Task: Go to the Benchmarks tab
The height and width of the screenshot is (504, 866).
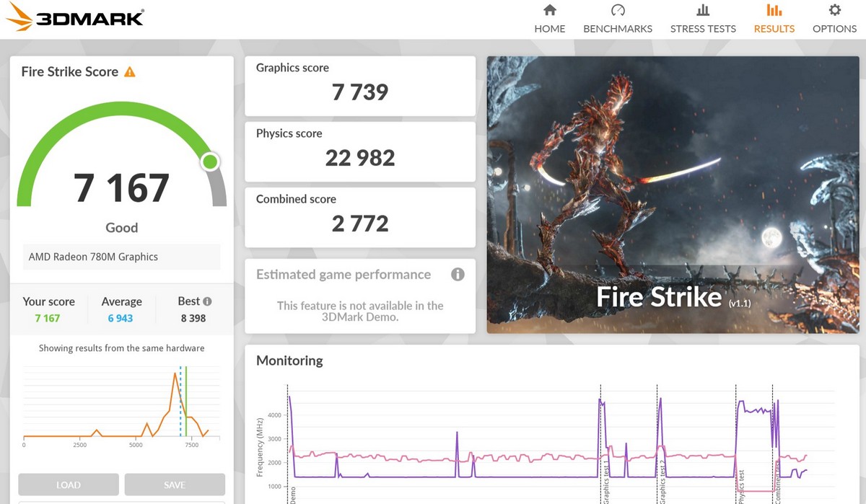Action: click(618, 19)
